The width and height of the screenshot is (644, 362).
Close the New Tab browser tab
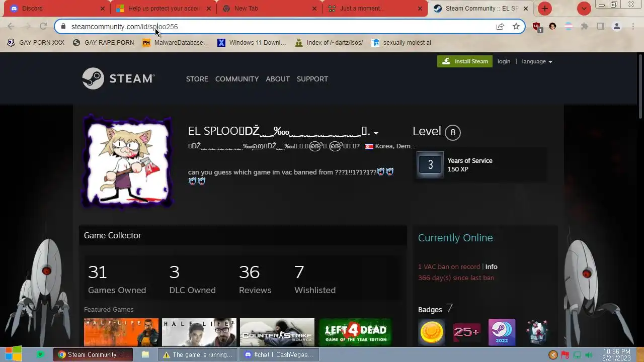click(x=314, y=9)
